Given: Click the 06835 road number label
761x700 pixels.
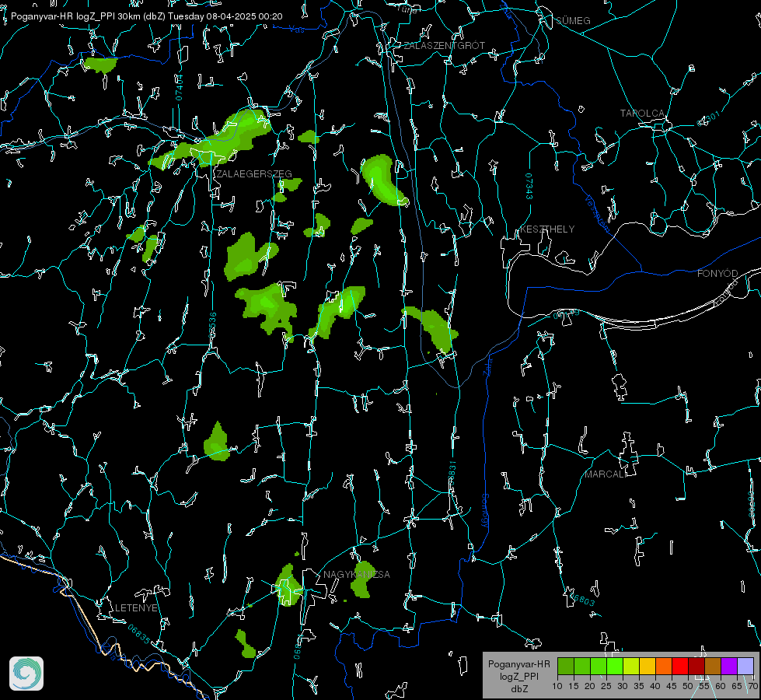Looking at the screenshot, I should click(139, 634).
